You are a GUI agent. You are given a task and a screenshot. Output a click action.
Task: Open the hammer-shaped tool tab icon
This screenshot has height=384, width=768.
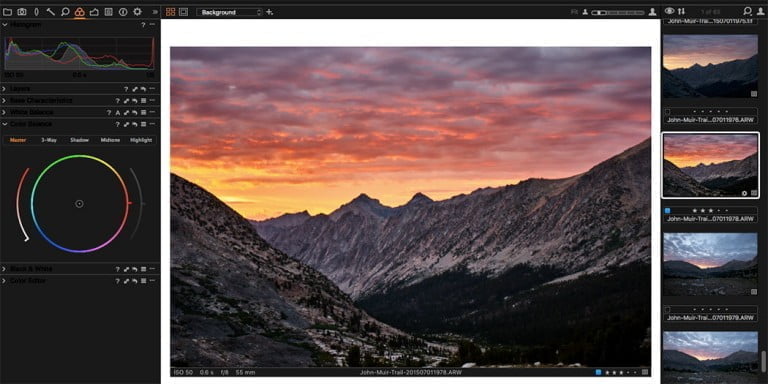50,12
